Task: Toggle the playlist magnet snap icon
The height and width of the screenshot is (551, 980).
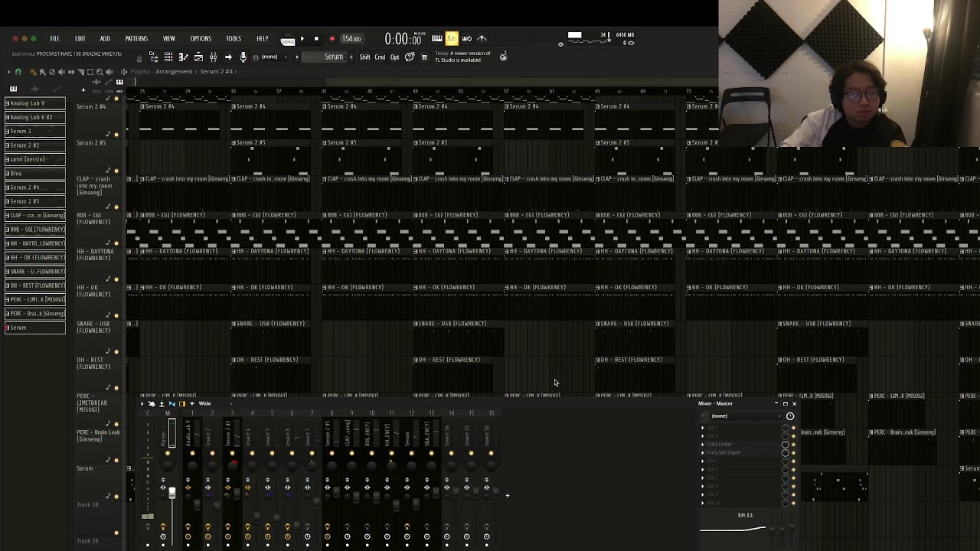Action: (18, 72)
